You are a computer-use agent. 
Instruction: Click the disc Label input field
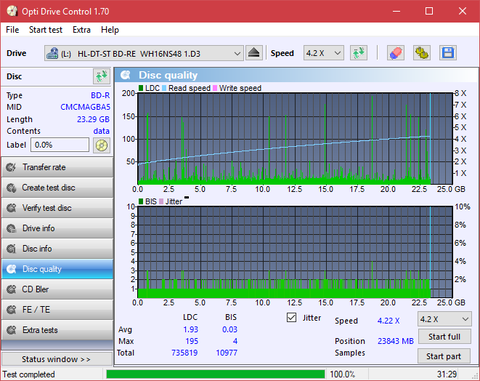[x=60, y=145]
